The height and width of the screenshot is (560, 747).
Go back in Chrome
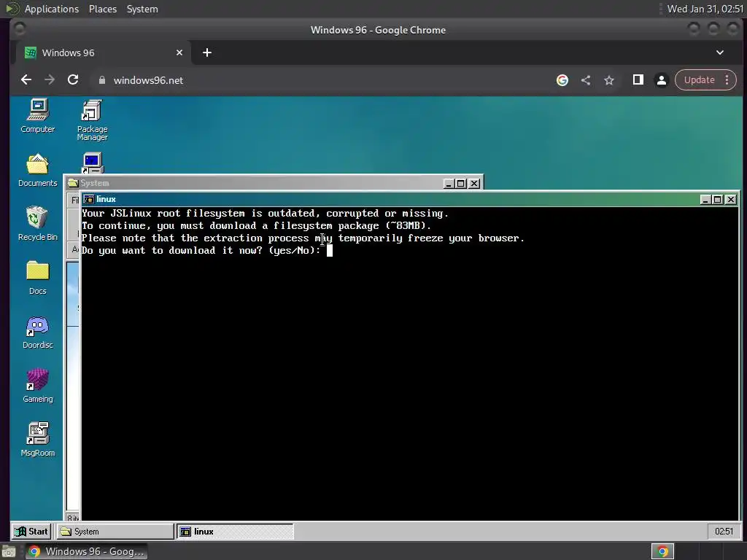click(x=26, y=80)
